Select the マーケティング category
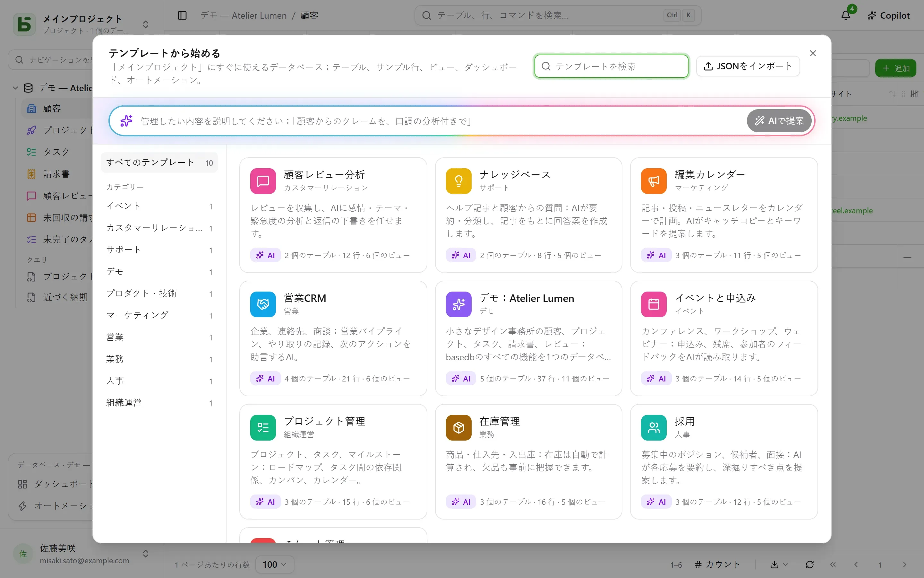924x578 pixels. (159, 315)
